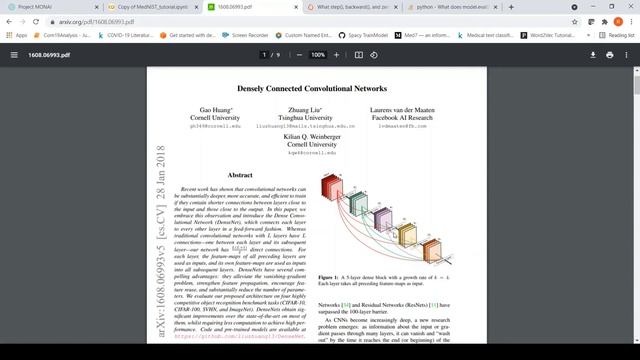This screenshot has width=640, height=360.
Task: Open COVID-19 Literature bookmark
Action: (126, 36)
